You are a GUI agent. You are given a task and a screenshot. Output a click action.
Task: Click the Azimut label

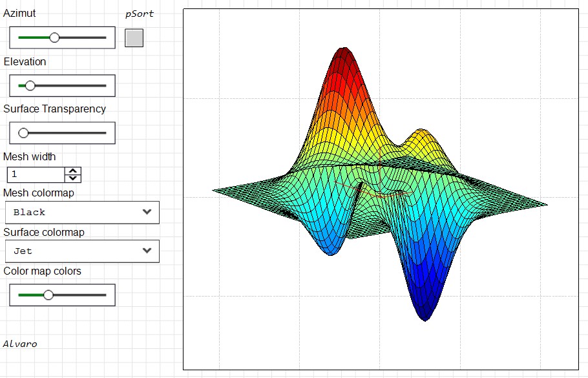19,14
